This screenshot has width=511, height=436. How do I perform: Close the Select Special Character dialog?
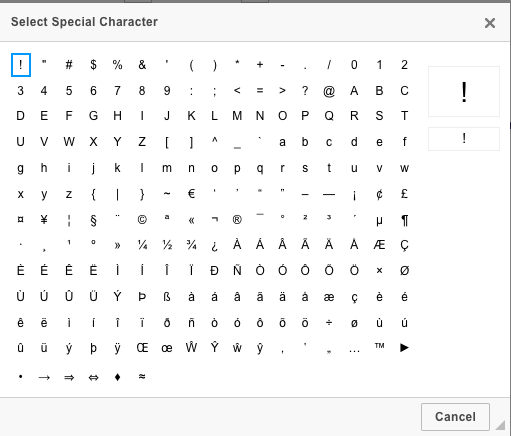click(x=490, y=23)
